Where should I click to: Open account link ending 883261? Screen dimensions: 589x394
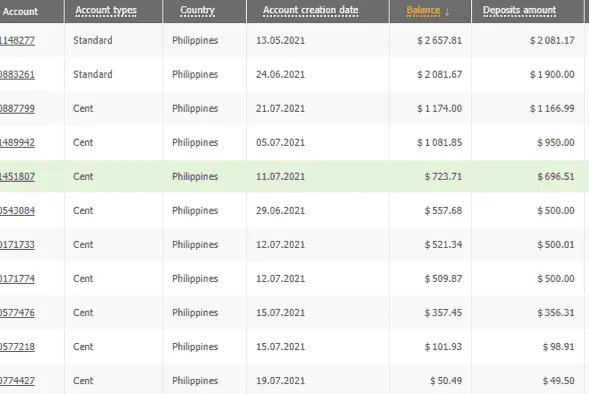(17, 74)
